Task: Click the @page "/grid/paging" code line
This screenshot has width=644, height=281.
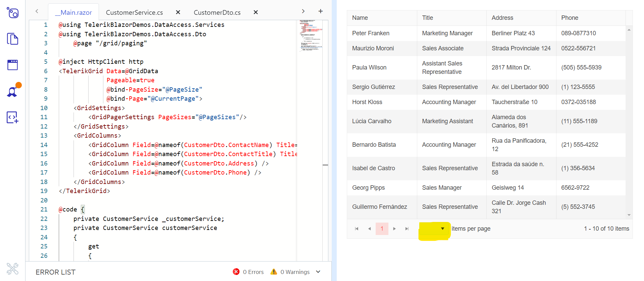Action: pos(110,43)
